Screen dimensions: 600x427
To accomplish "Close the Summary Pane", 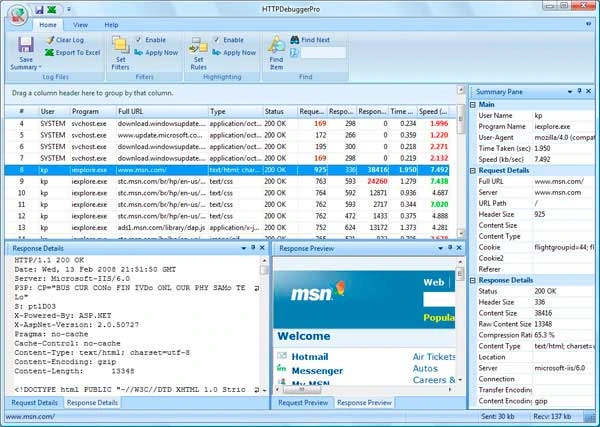I will (589, 91).
